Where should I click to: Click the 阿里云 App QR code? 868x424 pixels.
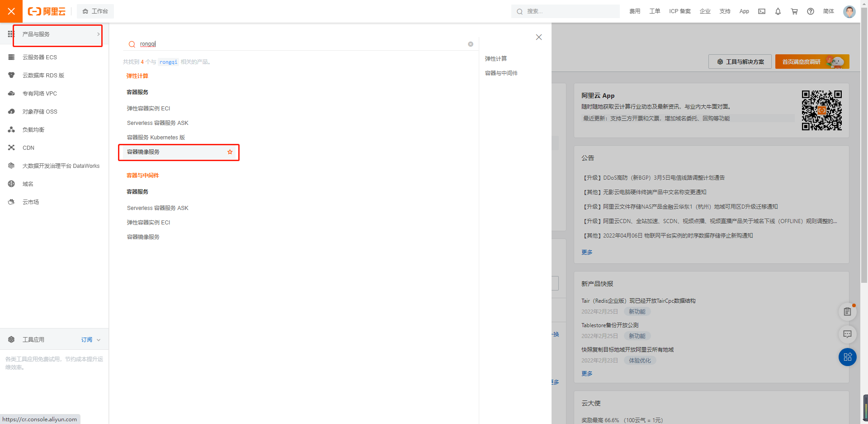coord(822,110)
